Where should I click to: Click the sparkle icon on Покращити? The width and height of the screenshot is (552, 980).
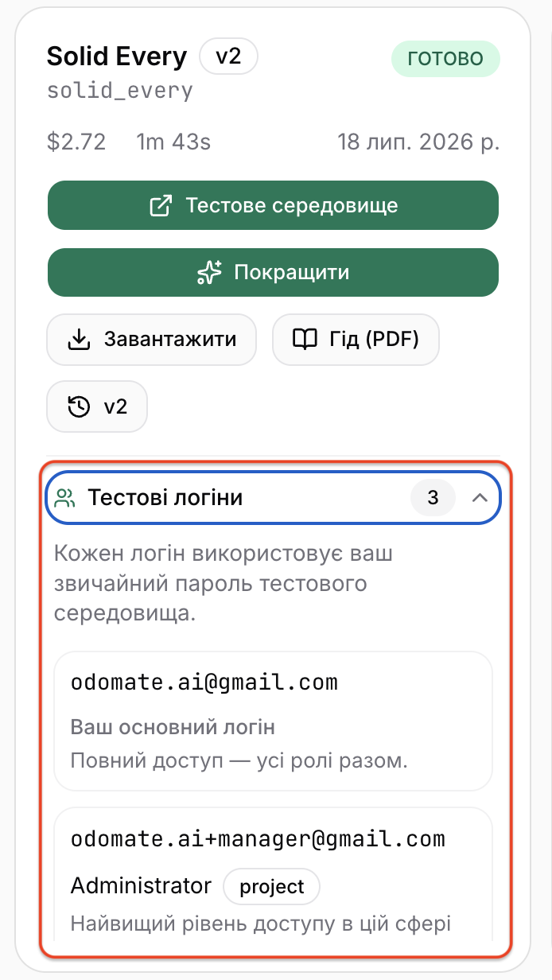pos(208,273)
